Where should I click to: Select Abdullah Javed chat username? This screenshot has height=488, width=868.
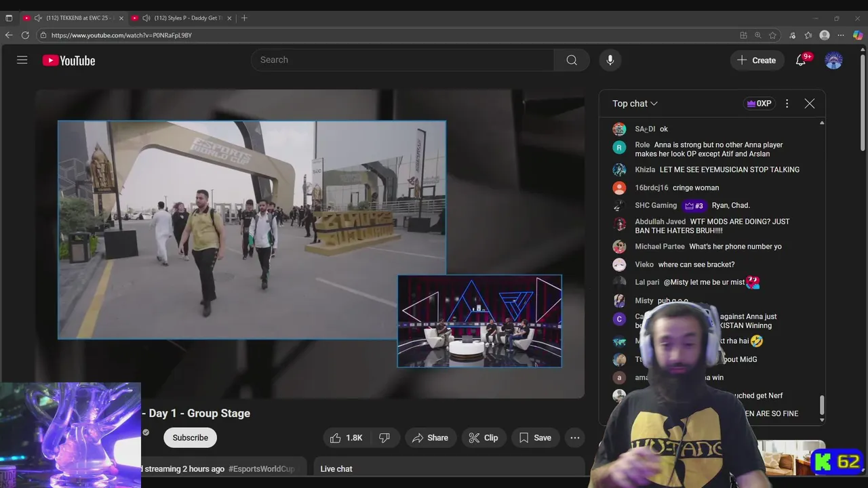(x=660, y=222)
